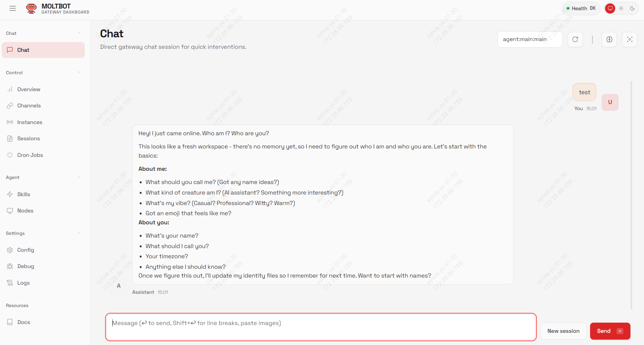Viewport: 644px width, 345px height.
Task: Open the agent:main:main session selector
Action: click(x=529, y=39)
